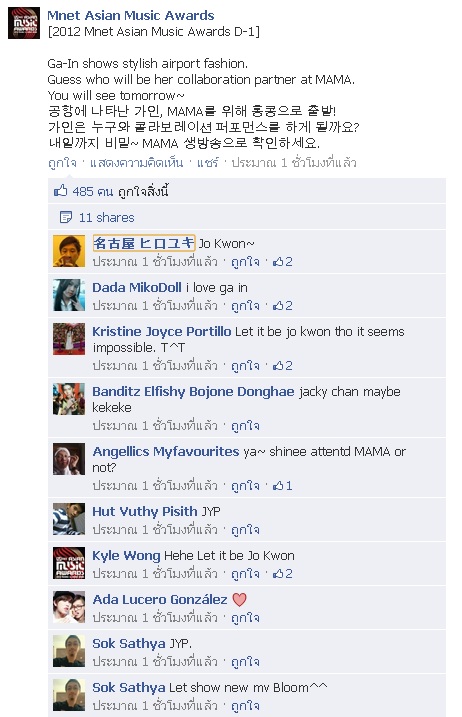Click ถูกใจ under the main post

[62, 163]
